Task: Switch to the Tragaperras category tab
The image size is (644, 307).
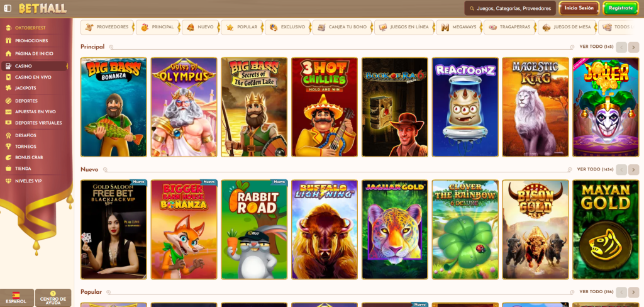Action: [x=509, y=28]
